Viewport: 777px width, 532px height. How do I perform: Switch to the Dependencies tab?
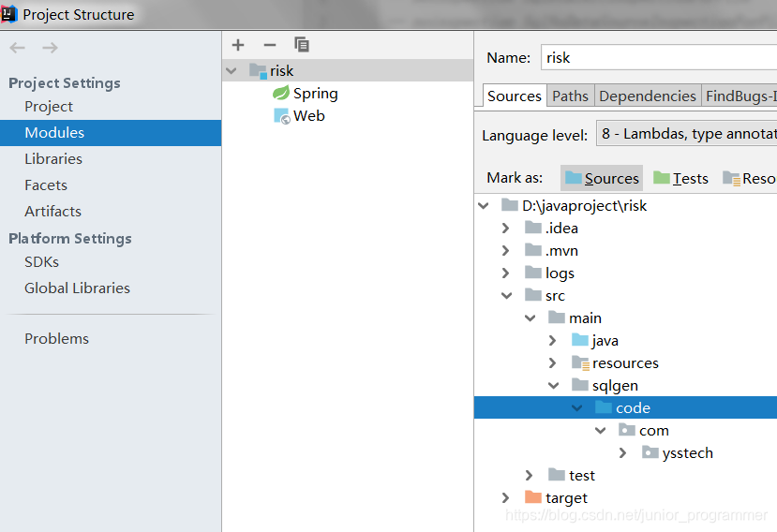pos(648,96)
